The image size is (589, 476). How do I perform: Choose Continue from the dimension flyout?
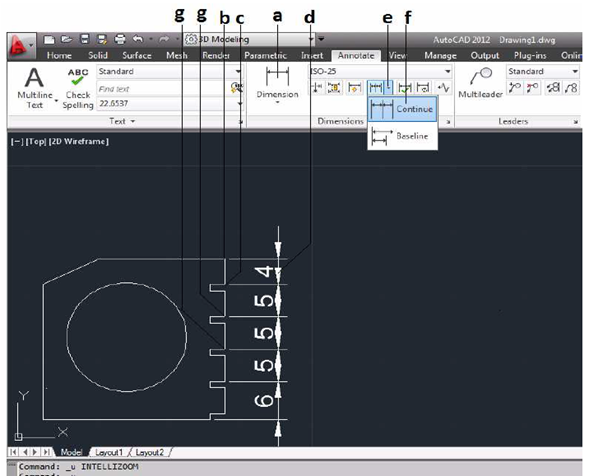pyautogui.click(x=402, y=109)
